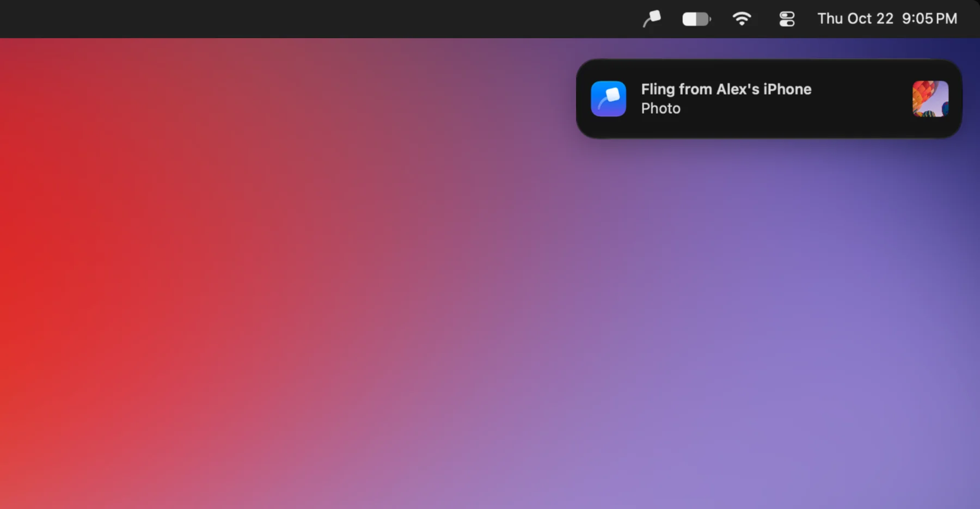The width and height of the screenshot is (980, 509).
Task: Click the Fling app icon in notification
Action: 609,99
